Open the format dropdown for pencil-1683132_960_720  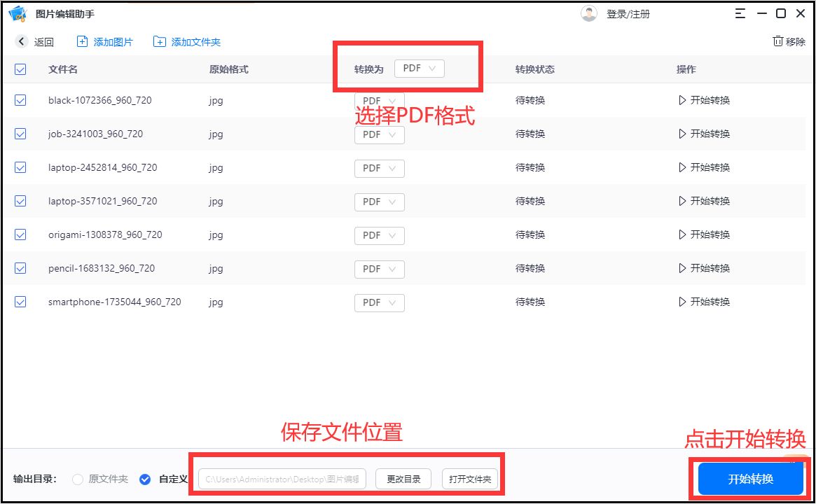(379, 269)
